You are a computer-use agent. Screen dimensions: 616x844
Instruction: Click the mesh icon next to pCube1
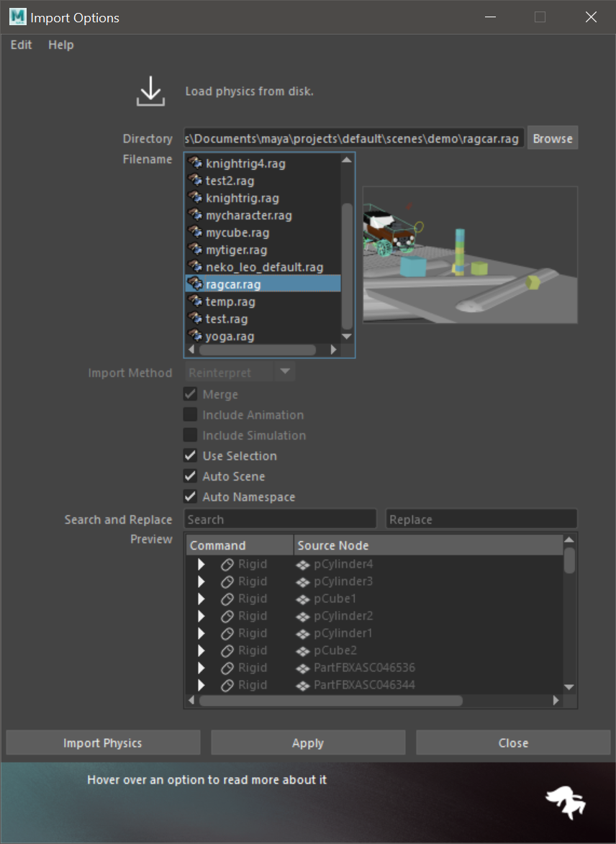pyautogui.click(x=303, y=599)
